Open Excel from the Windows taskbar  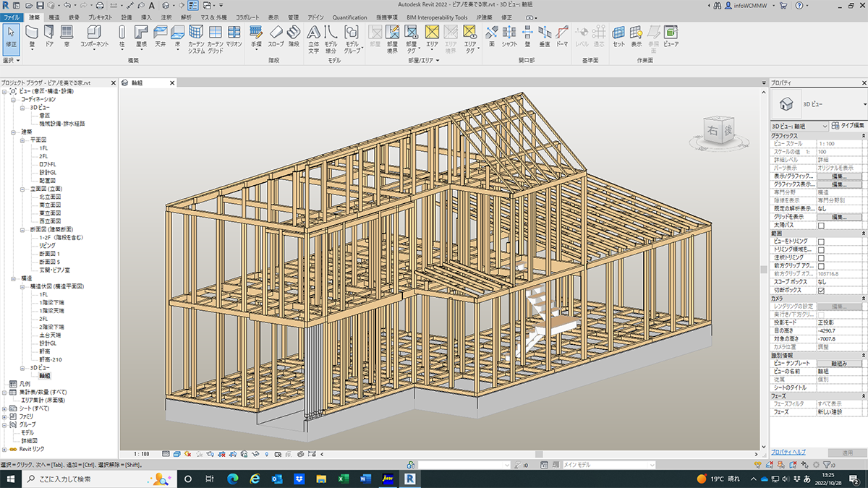click(x=344, y=479)
